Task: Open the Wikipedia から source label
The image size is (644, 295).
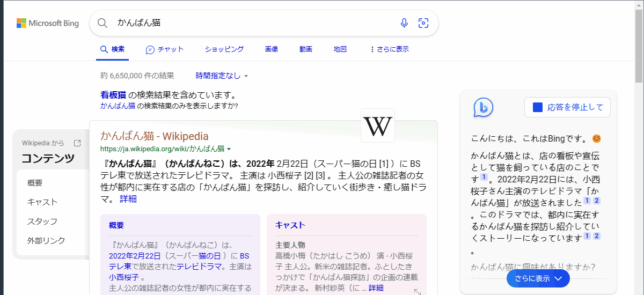Action: point(43,143)
